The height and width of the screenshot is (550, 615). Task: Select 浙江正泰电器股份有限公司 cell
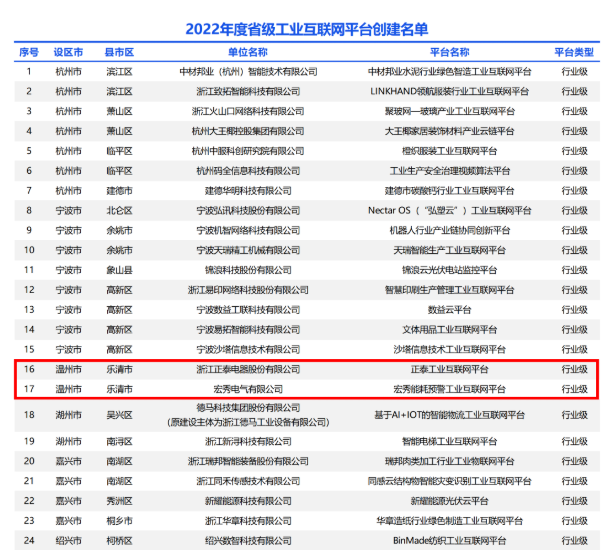(x=248, y=369)
